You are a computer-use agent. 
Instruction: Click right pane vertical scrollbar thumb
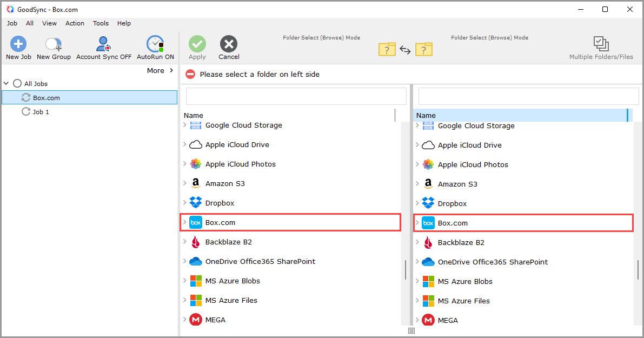tap(638, 270)
